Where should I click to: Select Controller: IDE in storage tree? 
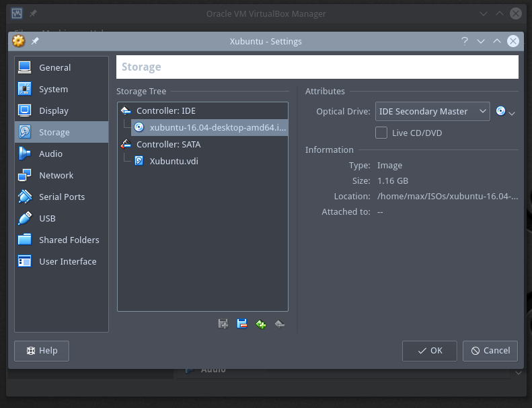202,110
